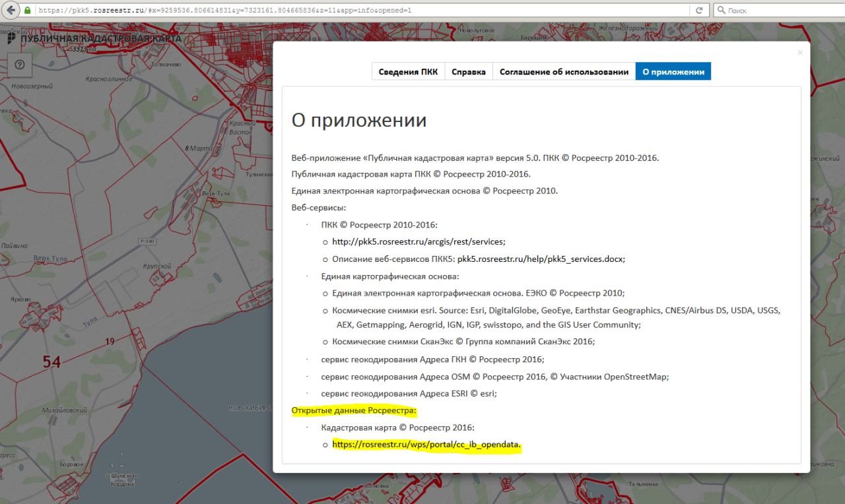The height and width of the screenshot is (504, 845).
Task: Click сервис геокодирования Адреса OSM line
Action: click(x=495, y=377)
